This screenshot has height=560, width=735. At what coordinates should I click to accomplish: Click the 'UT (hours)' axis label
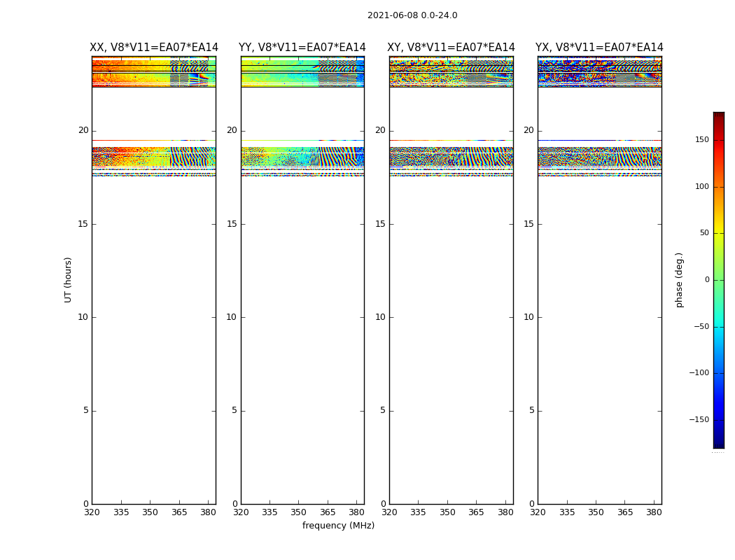pos(68,280)
